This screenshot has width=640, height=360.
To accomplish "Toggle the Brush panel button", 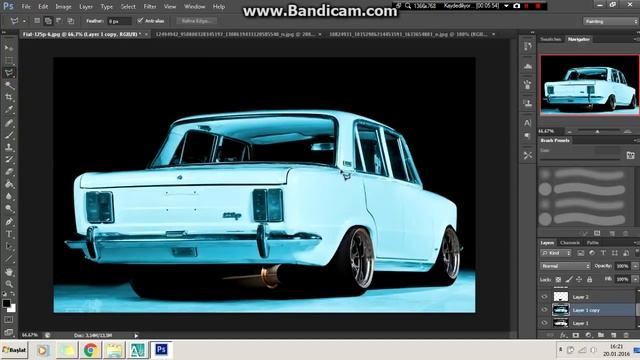I will (x=631, y=155).
